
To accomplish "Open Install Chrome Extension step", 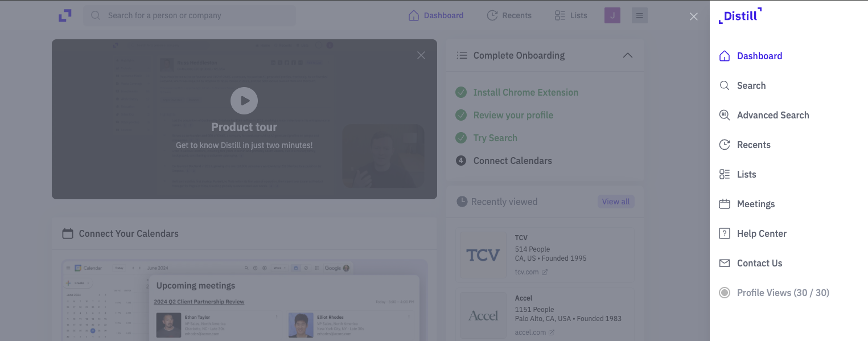I will tap(526, 92).
